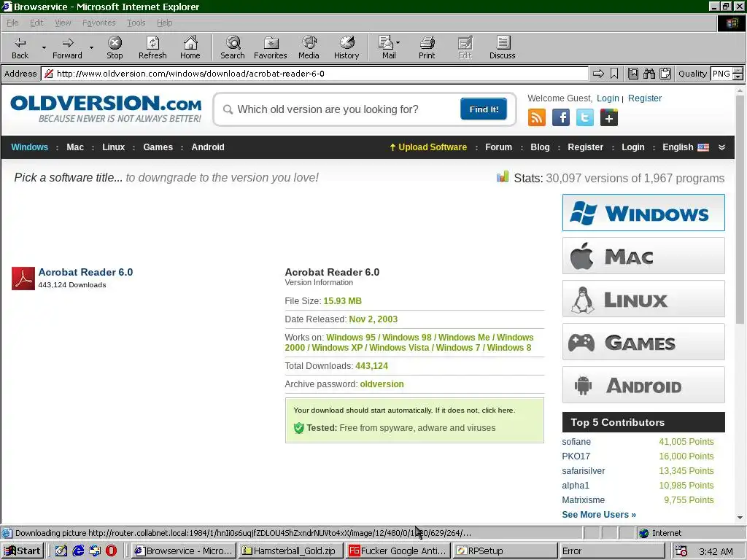Refresh the current page
747x560 pixels.
click(x=152, y=47)
